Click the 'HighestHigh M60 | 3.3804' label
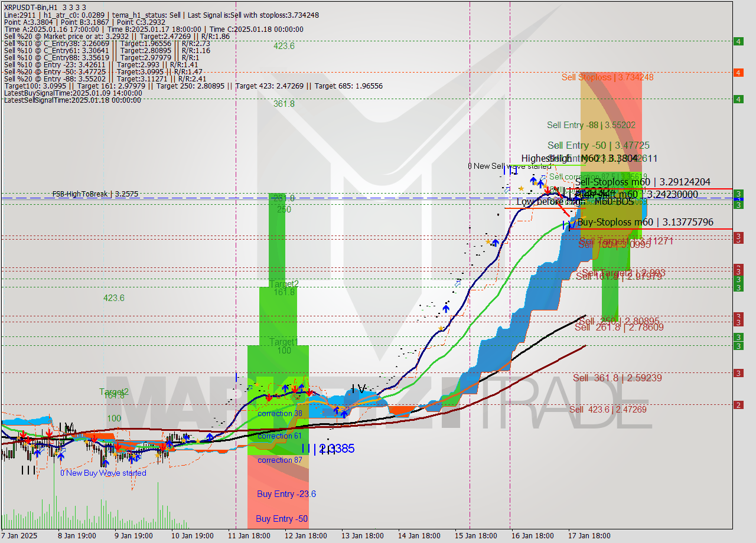Image resolution: width=756 pixels, height=543 pixels. pos(579,158)
